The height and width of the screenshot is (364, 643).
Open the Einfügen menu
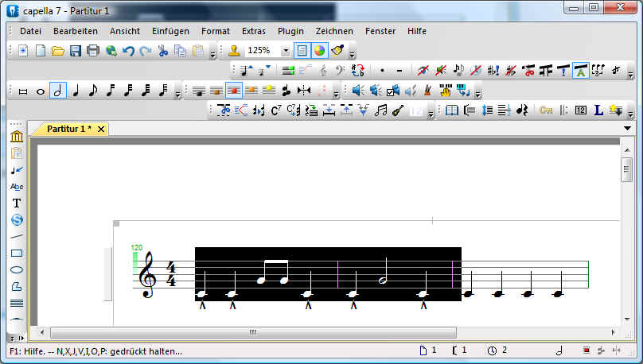[x=170, y=31]
